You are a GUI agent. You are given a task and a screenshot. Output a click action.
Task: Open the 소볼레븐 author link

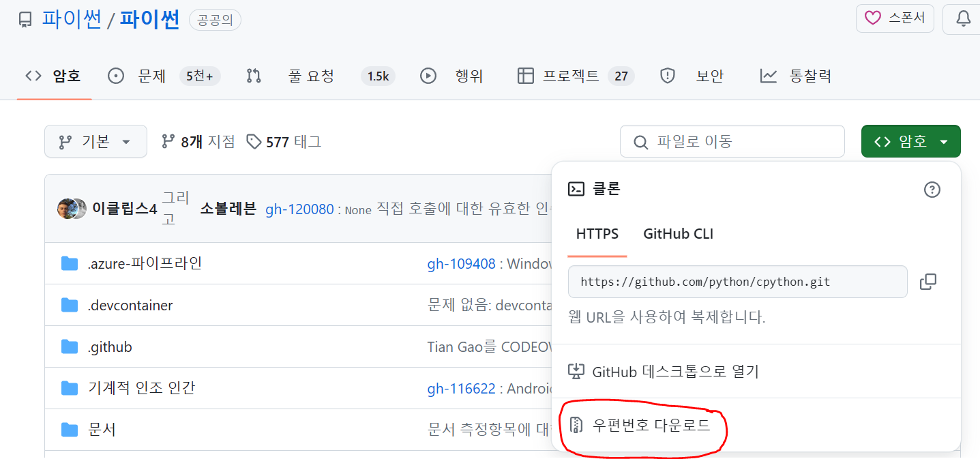[x=228, y=209]
